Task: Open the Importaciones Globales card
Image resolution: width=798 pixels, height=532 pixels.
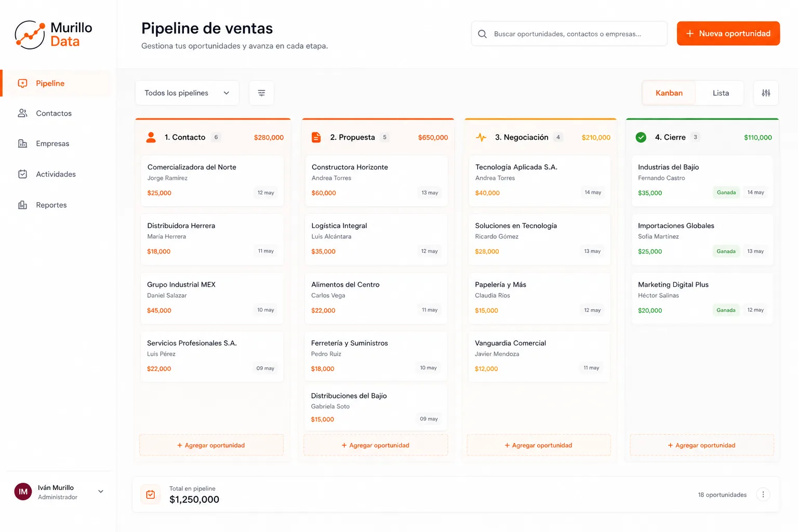Action: coord(702,239)
